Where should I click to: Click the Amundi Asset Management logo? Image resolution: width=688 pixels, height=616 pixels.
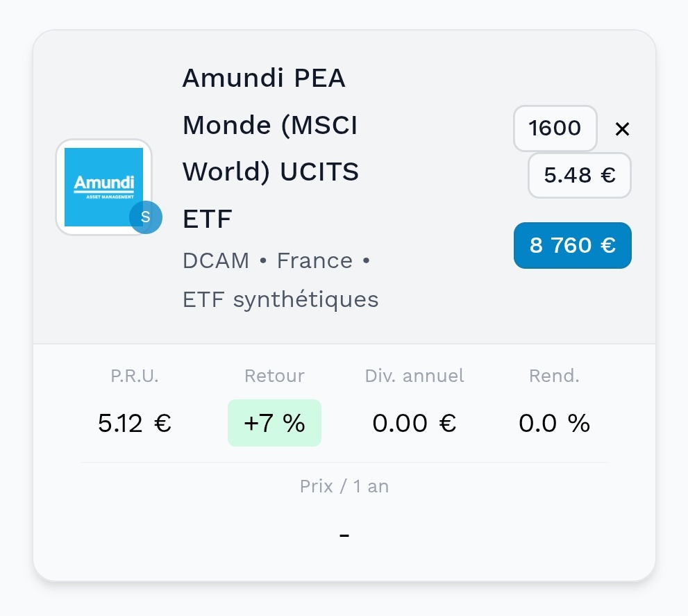103,185
